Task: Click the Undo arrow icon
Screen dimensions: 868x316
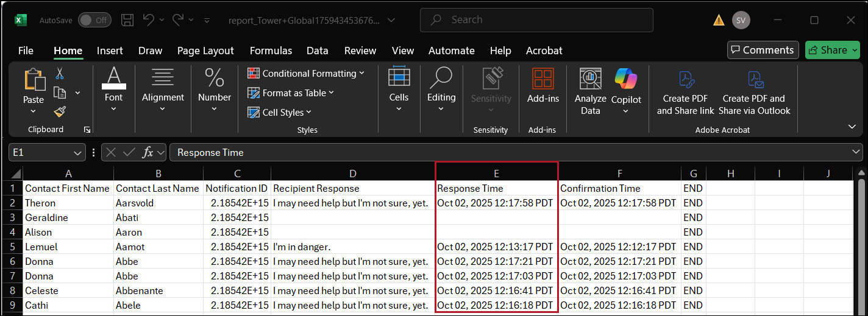Action: [149, 20]
